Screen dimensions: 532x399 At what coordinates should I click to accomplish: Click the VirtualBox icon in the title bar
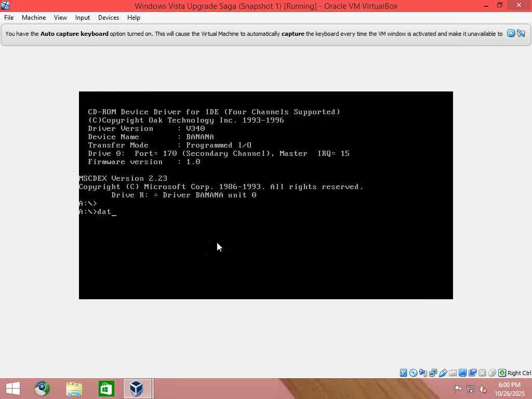point(5,5)
